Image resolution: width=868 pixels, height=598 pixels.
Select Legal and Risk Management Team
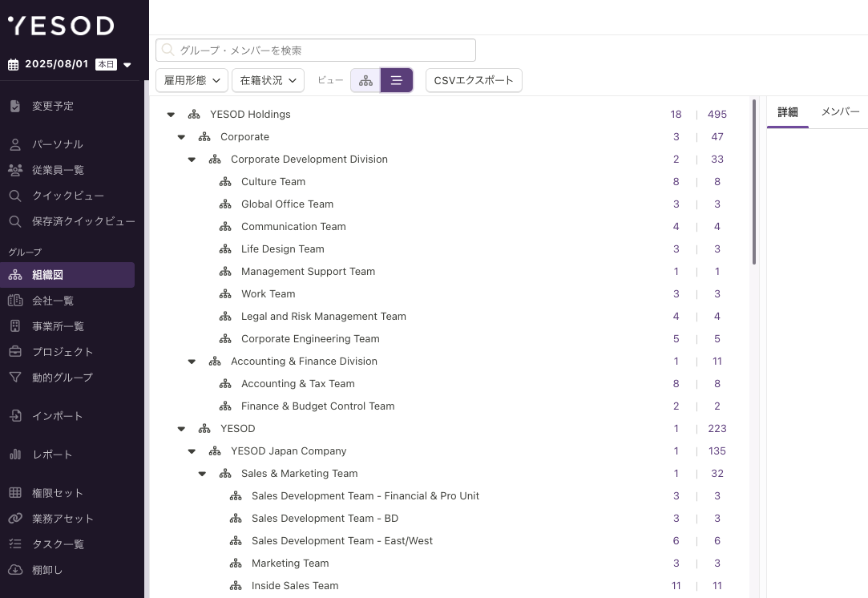[450, 316]
